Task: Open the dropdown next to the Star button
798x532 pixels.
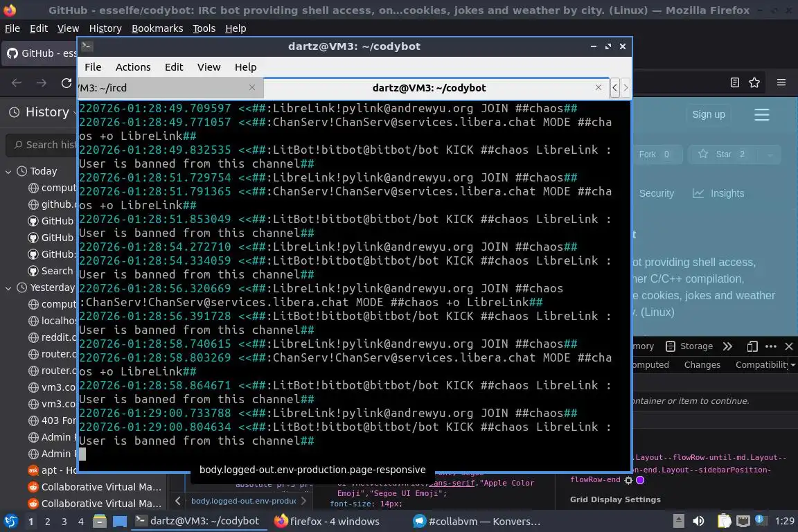Action: point(770,154)
